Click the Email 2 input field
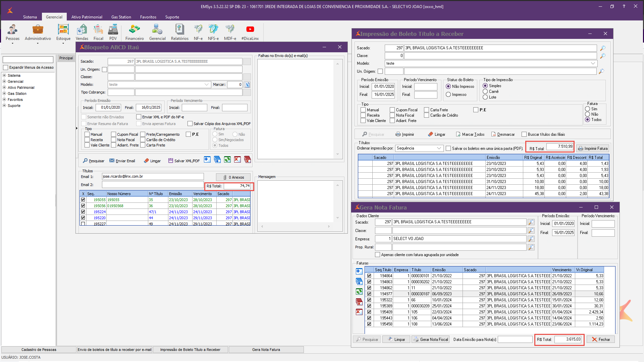The height and width of the screenshot is (362, 644). [153, 185]
